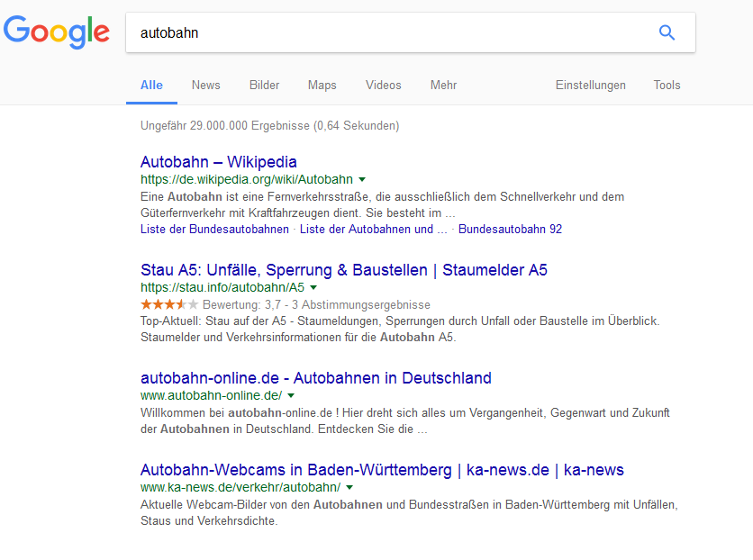Open the Maps tab
The image size is (753, 560).
(x=322, y=85)
